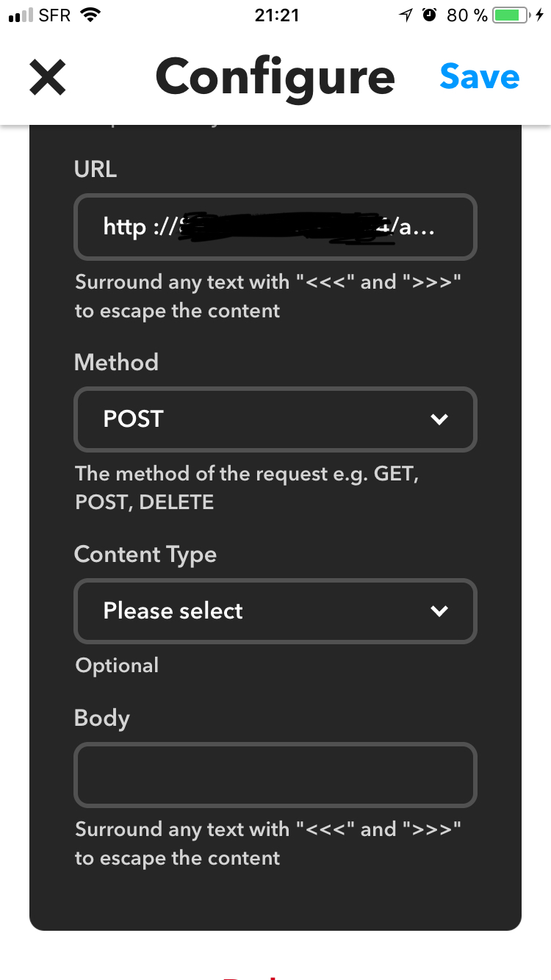Close the Configure screen with the X icon

pyautogui.click(x=48, y=77)
